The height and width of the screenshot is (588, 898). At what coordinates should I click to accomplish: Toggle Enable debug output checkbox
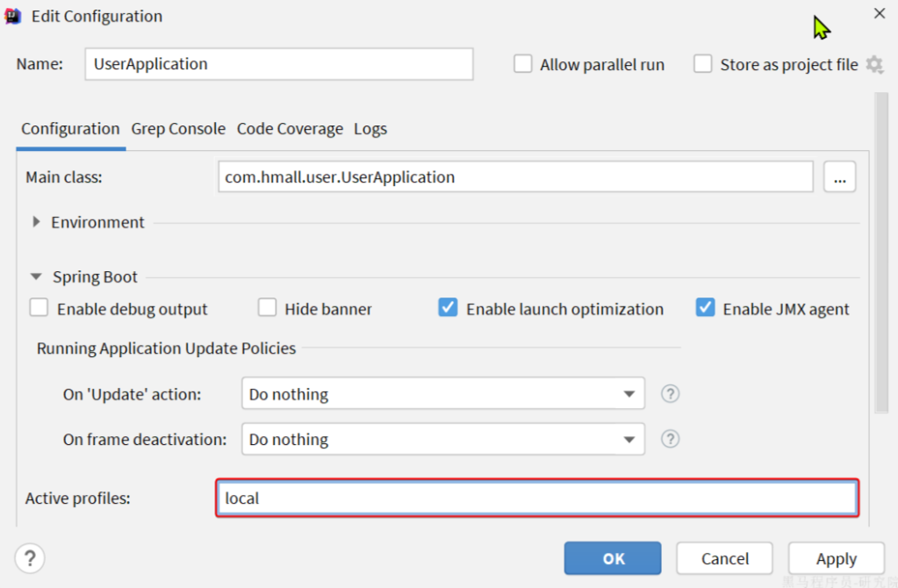(39, 308)
